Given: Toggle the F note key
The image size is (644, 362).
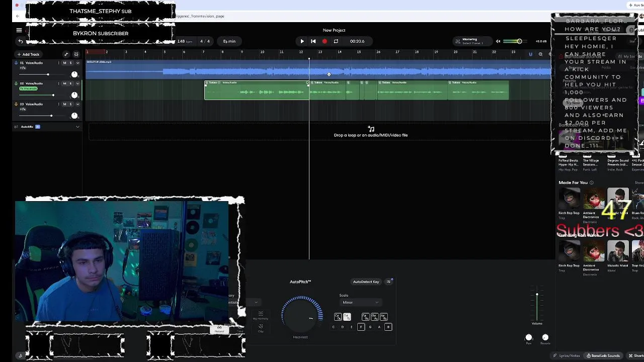Looking at the screenshot, I should (x=361, y=327).
